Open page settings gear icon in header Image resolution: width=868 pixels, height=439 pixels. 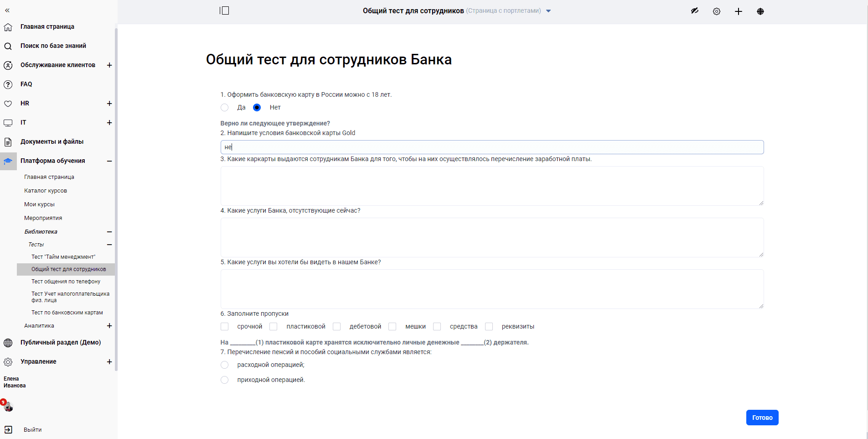(x=717, y=11)
